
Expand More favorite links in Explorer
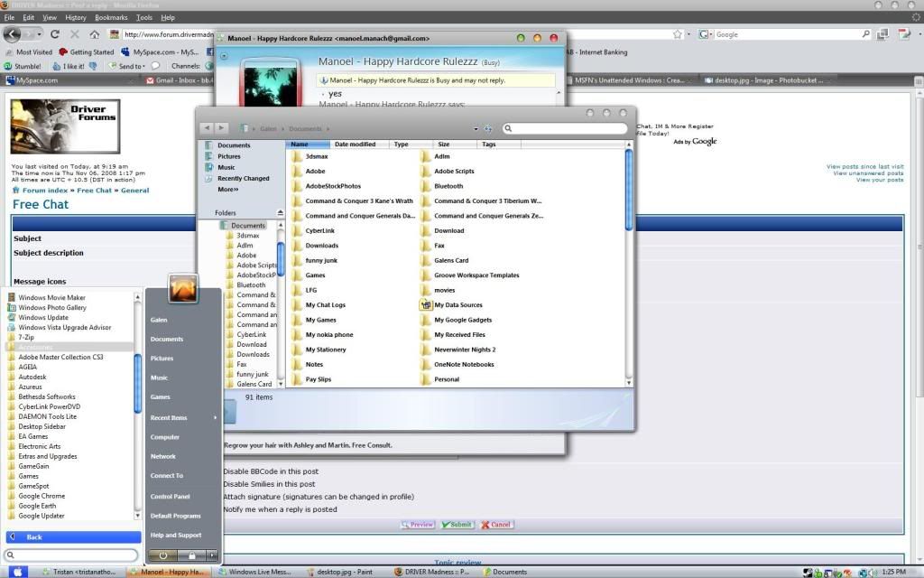pyautogui.click(x=228, y=190)
